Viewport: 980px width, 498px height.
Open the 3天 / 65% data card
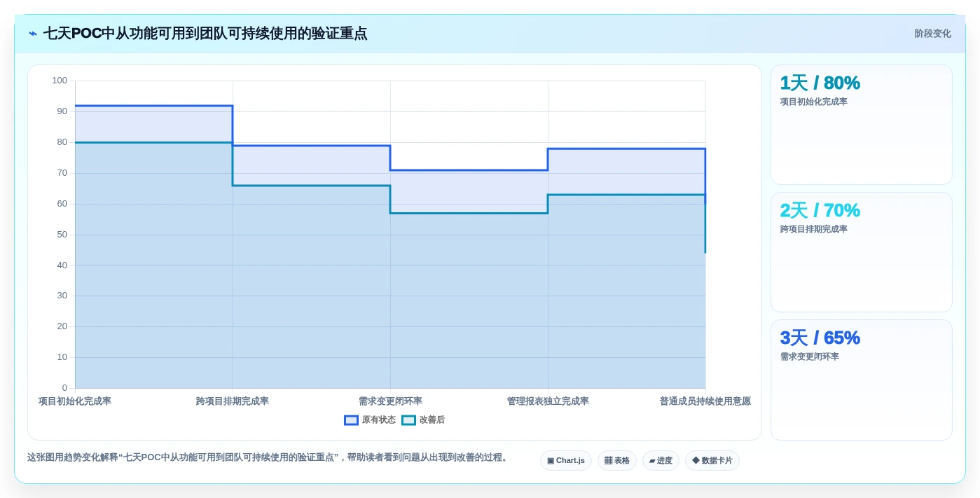861,380
